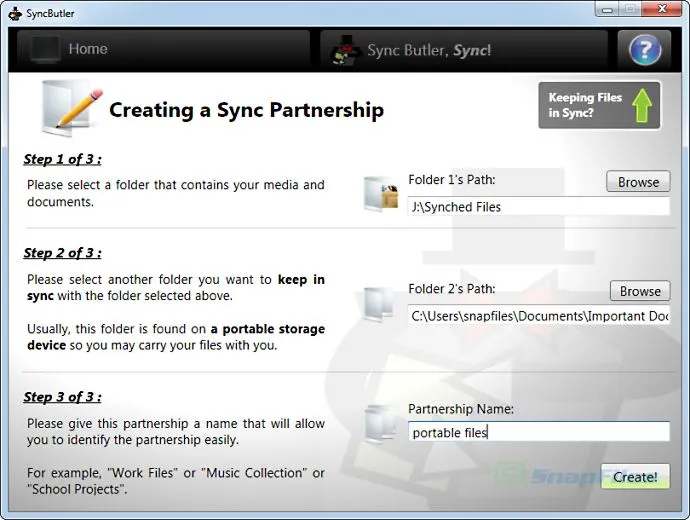The image size is (690, 520).
Task: Click the Step 3 of 3 heading
Action: click(x=62, y=397)
